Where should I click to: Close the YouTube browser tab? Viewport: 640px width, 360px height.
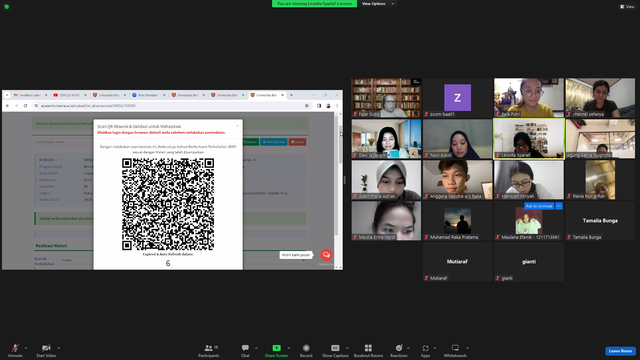click(x=86, y=95)
